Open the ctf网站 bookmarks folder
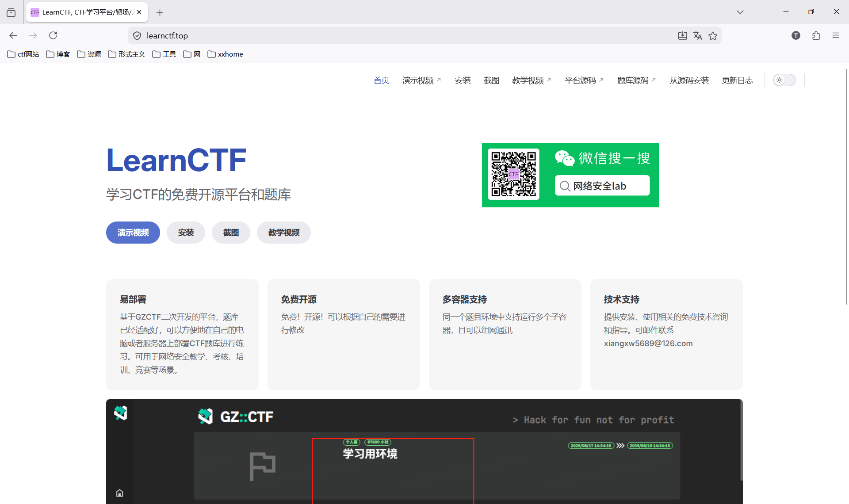Screen dimensions: 849x504 (x=23, y=54)
